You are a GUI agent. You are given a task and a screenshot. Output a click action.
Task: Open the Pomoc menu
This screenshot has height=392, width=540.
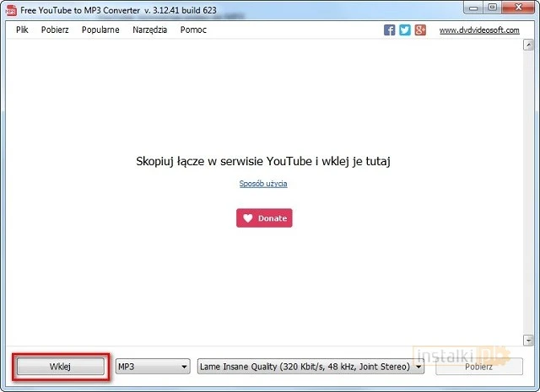click(x=193, y=30)
